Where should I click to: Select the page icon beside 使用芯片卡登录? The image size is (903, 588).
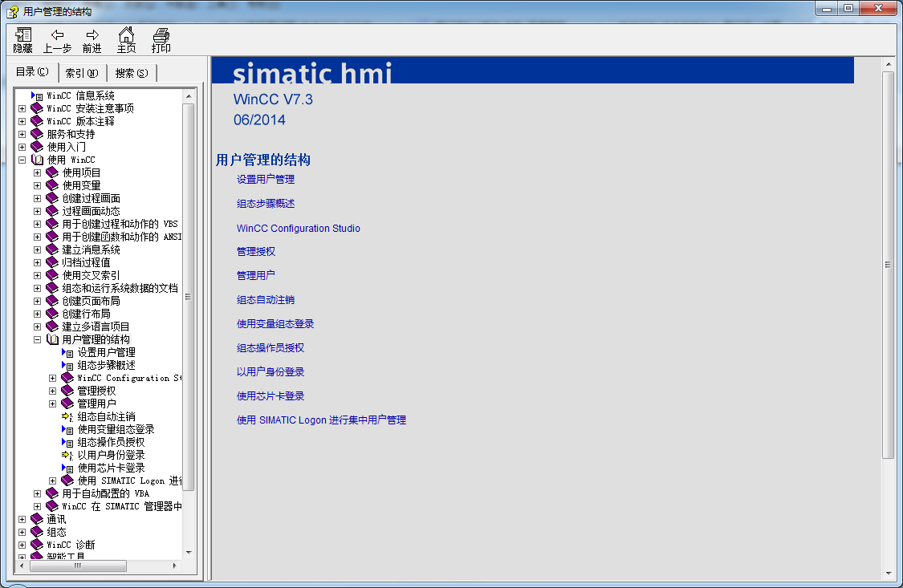[67, 468]
